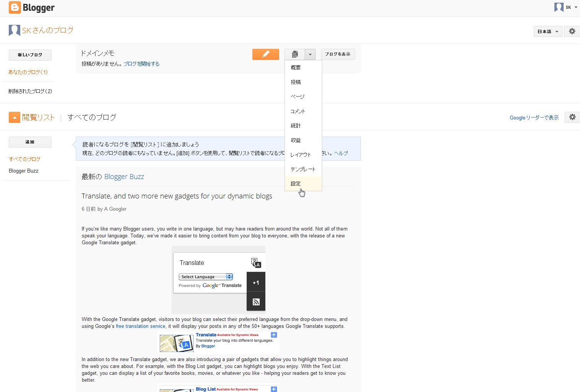Select 統計 from the dropdown menu
Viewport: 580px width, 392px height.
point(303,126)
